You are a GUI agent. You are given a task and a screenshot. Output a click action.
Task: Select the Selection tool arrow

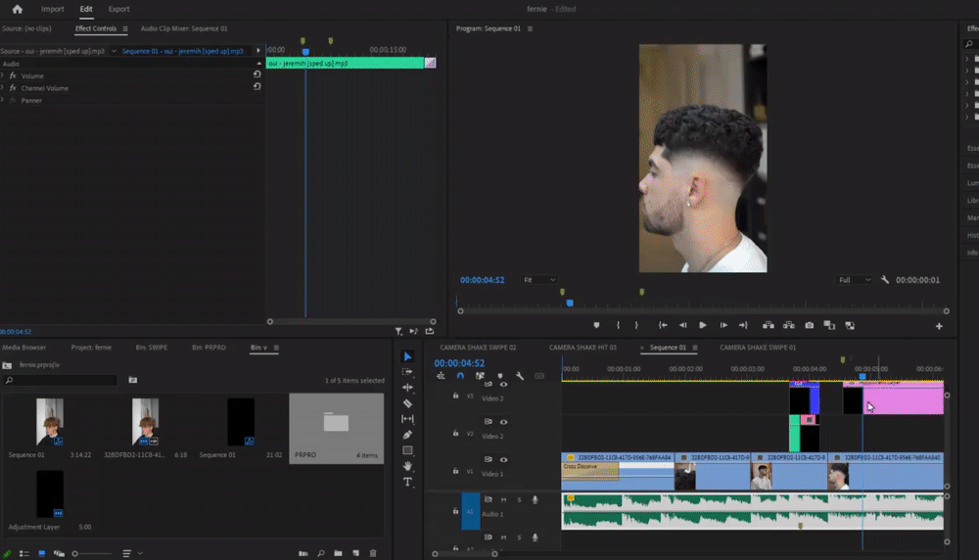point(407,356)
